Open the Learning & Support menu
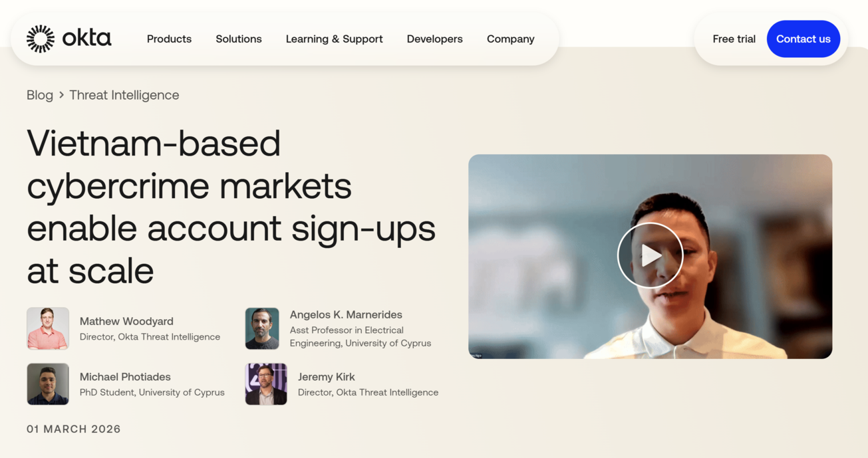 (x=334, y=39)
